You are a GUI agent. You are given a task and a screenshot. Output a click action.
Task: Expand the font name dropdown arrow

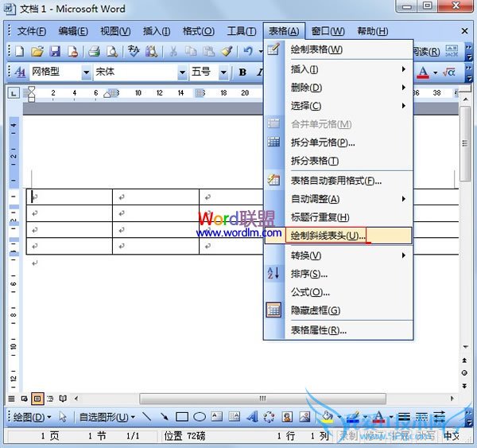[x=183, y=72]
